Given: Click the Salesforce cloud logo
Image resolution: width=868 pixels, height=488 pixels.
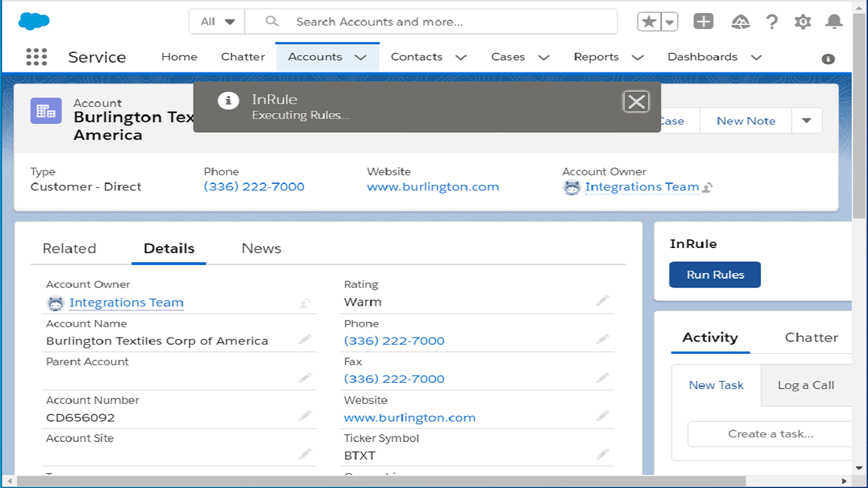Looking at the screenshot, I should coord(34,22).
